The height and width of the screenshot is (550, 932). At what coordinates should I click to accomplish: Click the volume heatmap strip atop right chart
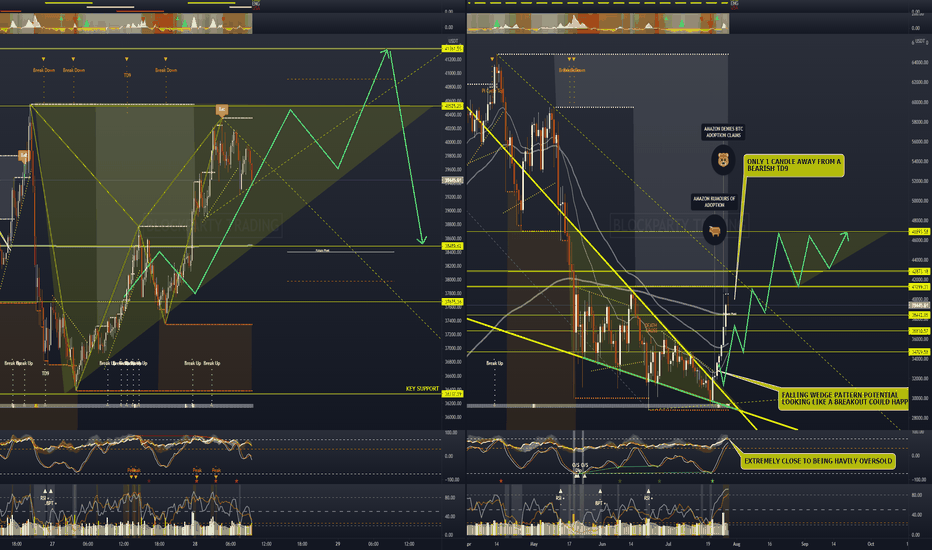(598, 24)
